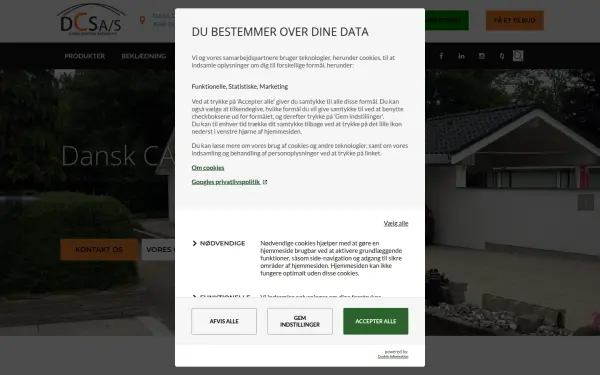Open the LinkedIn social icon
This screenshot has height=375, width=600.
coord(461,56)
